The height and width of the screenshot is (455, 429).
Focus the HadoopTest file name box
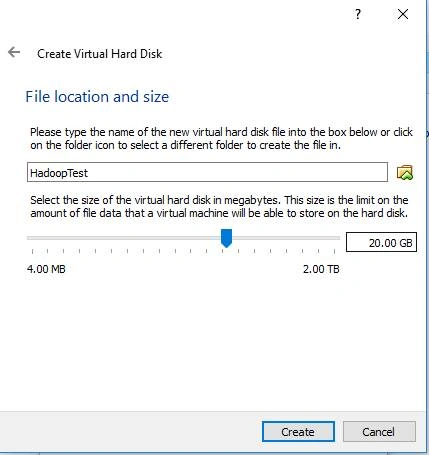(207, 172)
